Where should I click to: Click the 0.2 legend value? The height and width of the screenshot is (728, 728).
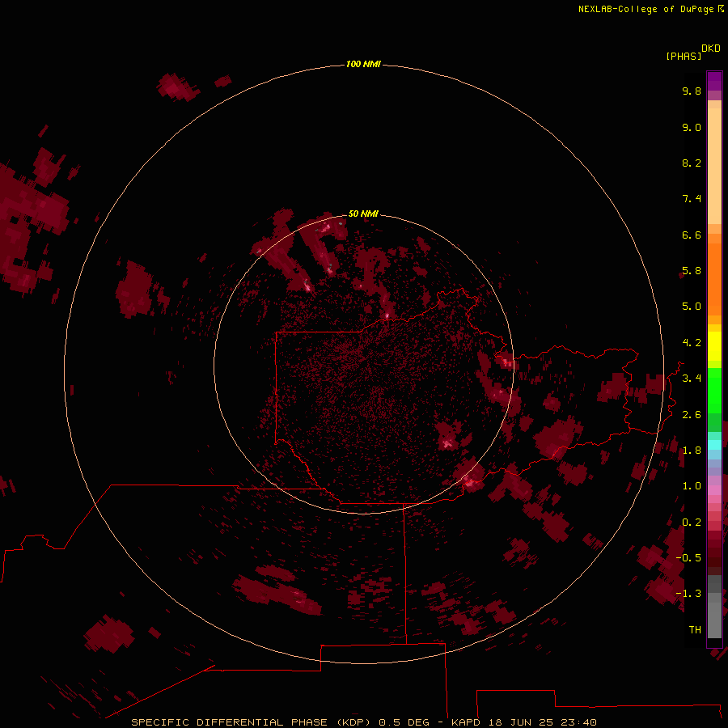click(x=692, y=523)
